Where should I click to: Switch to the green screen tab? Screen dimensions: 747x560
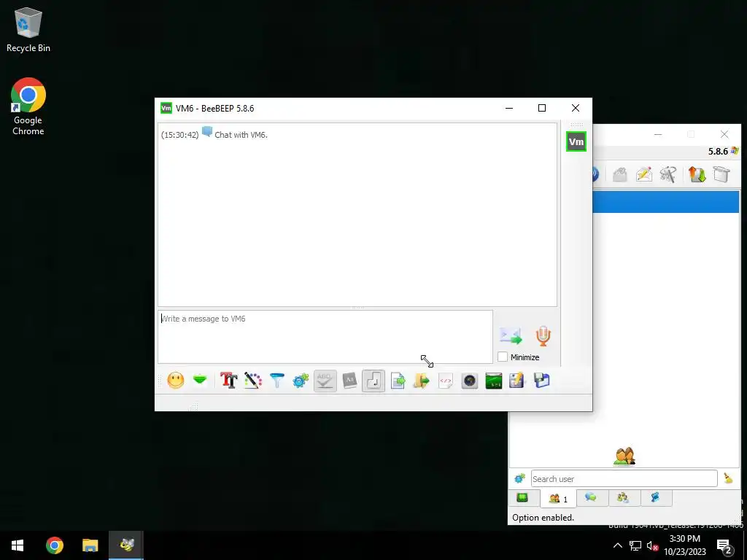coord(522,497)
